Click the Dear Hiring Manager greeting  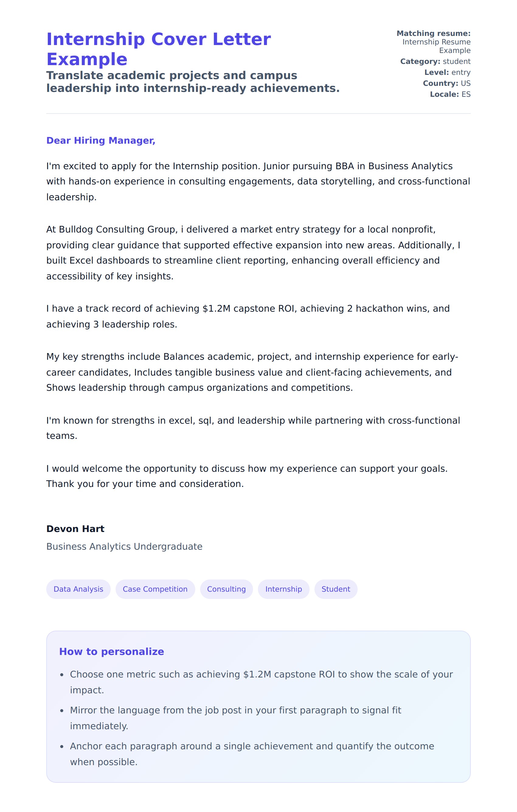tap(101, 141)
